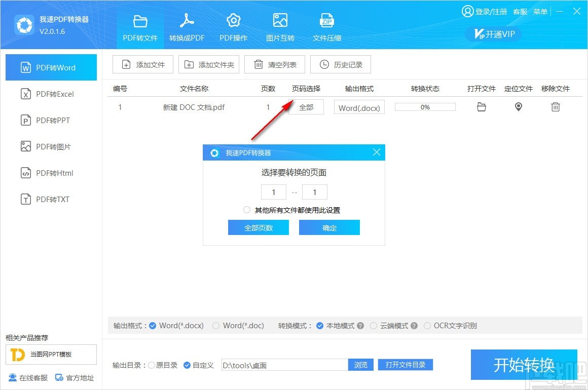Select PDF转图片 from the sidebar
This screenshot has width=588, height=390.
pyautogui.click(x=51, y=146)
